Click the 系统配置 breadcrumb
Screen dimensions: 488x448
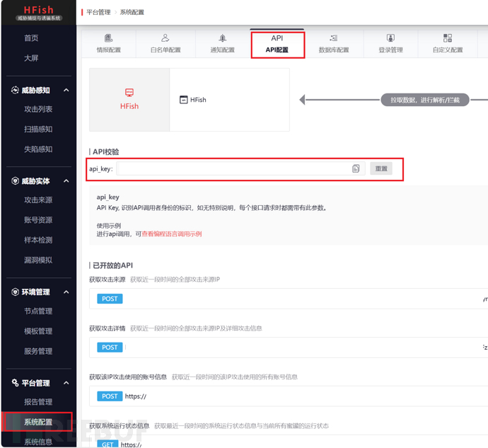[132, 12]
